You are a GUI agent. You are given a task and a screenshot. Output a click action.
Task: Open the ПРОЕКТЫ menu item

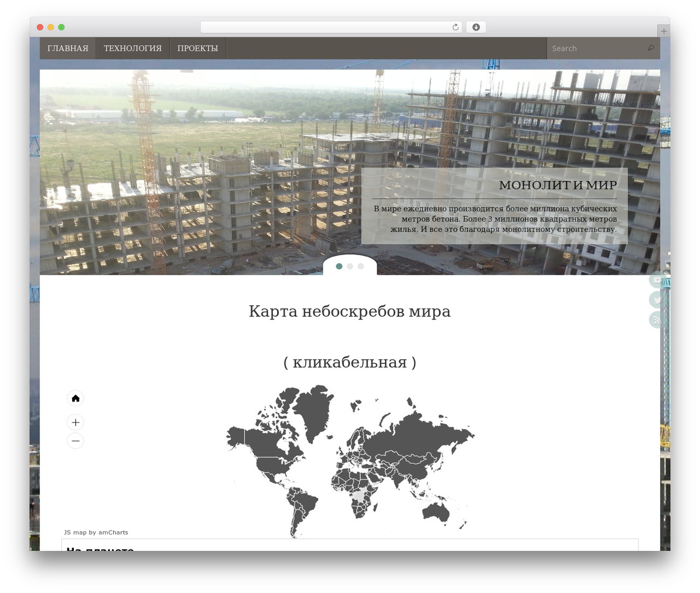(198, 48)
